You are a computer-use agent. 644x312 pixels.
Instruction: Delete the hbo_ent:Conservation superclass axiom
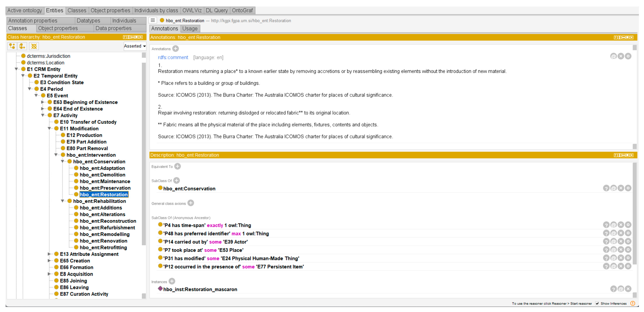point(621,188)
